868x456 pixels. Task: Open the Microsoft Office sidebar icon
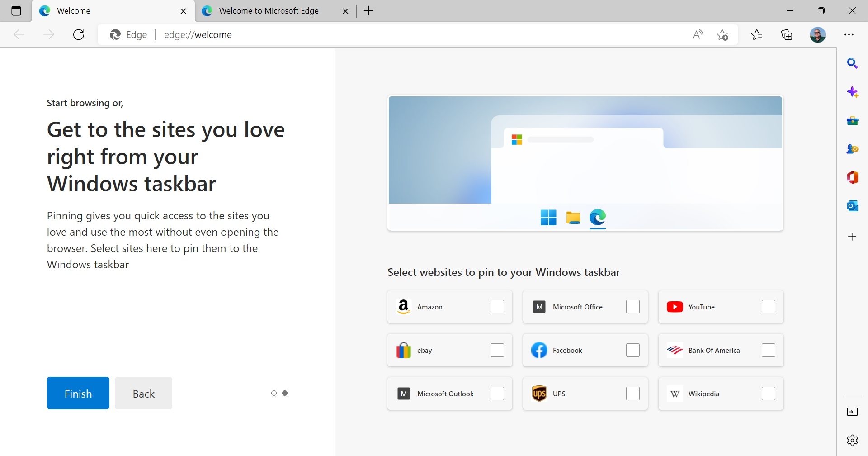(852, 177)
